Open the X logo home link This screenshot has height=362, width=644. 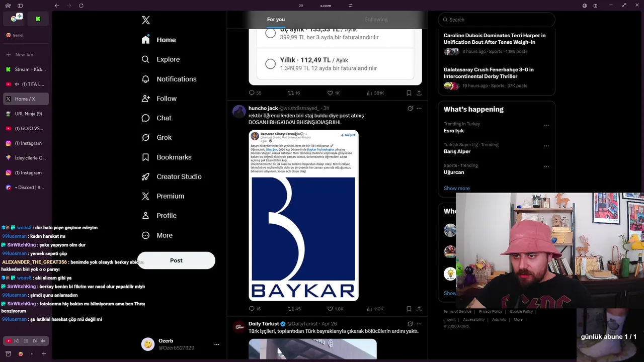(x=146, y=20)
